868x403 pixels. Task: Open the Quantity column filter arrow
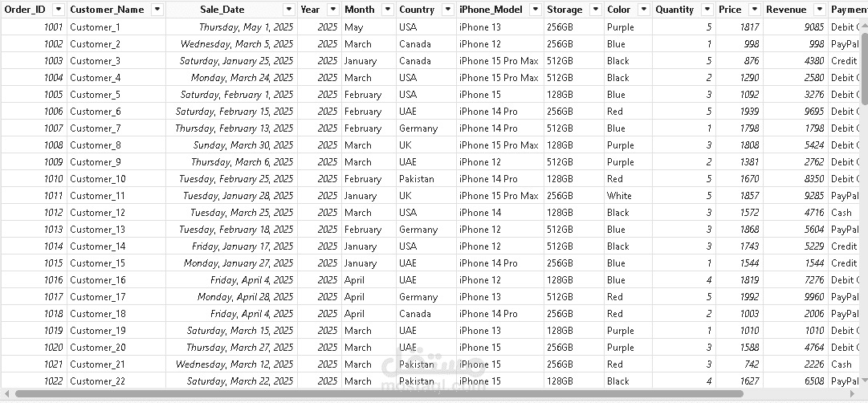tap(707, 10)
